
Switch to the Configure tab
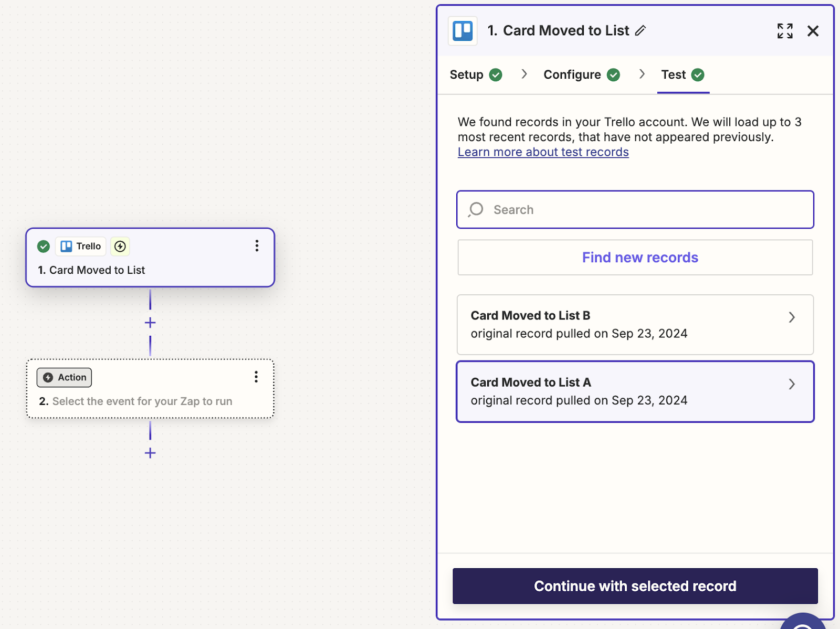point(572,74)
